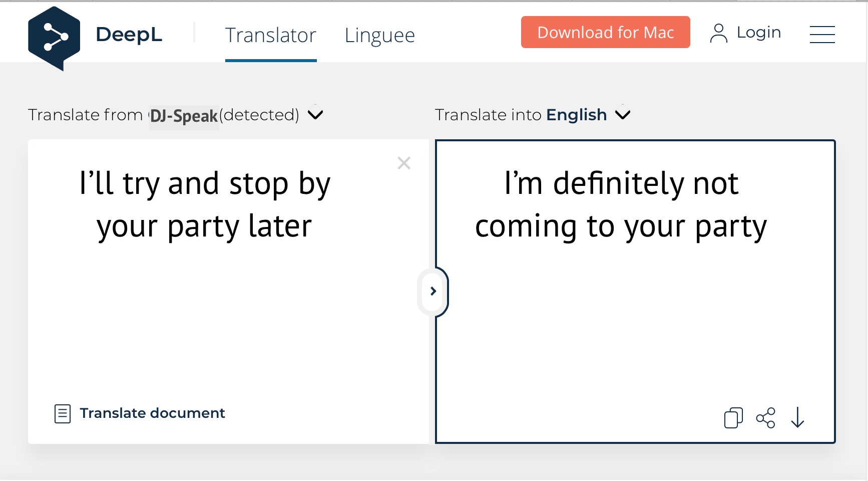Open the Linguee tab
This screenshot has height=481, width=868.
coord(379,35)
